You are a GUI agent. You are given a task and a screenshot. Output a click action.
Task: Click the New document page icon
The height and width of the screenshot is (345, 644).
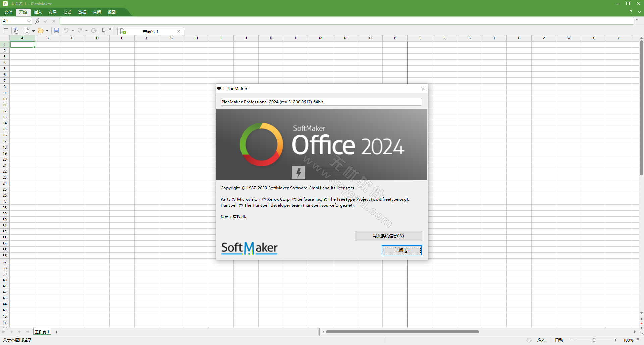point(27,31)
